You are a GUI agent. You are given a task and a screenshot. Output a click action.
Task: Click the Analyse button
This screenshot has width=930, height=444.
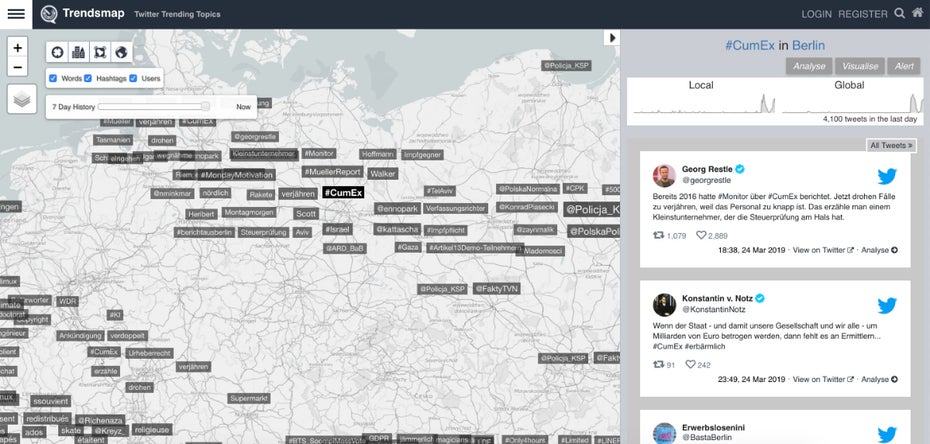809,66
